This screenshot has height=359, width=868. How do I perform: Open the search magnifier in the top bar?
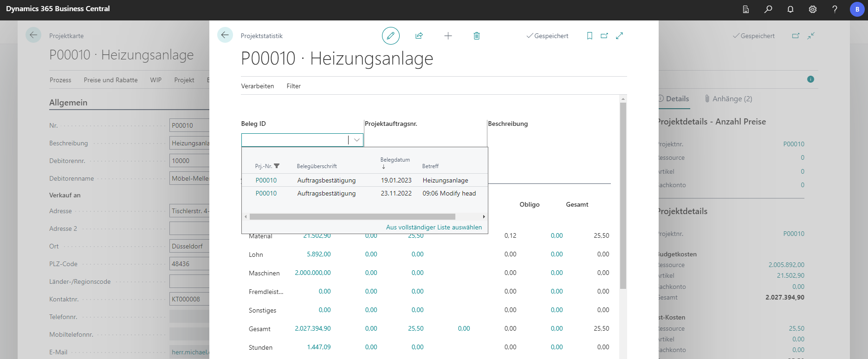768,9
